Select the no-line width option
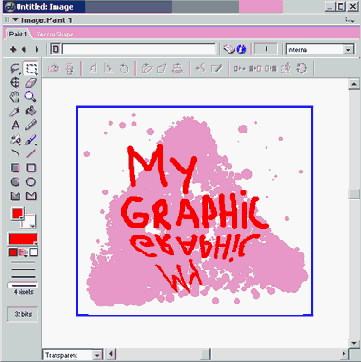Screen dimensions: 361x362 (x=23, y=262)
